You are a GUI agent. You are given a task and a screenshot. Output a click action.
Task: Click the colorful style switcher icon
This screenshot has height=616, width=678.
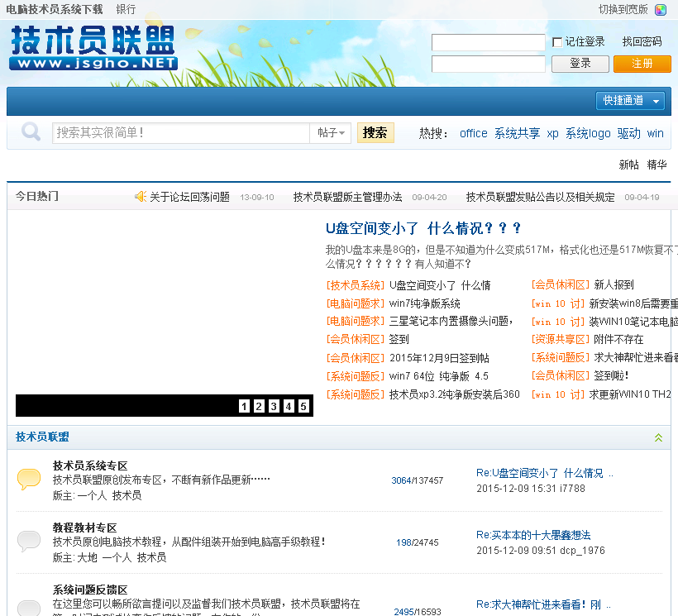[661, 10]
